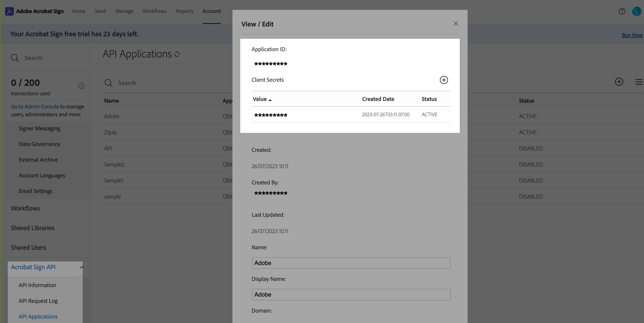The image size is (644, 323).
Task: Click the 2023-07-26T03:11-07:00 created date
Action: point(385,114)
